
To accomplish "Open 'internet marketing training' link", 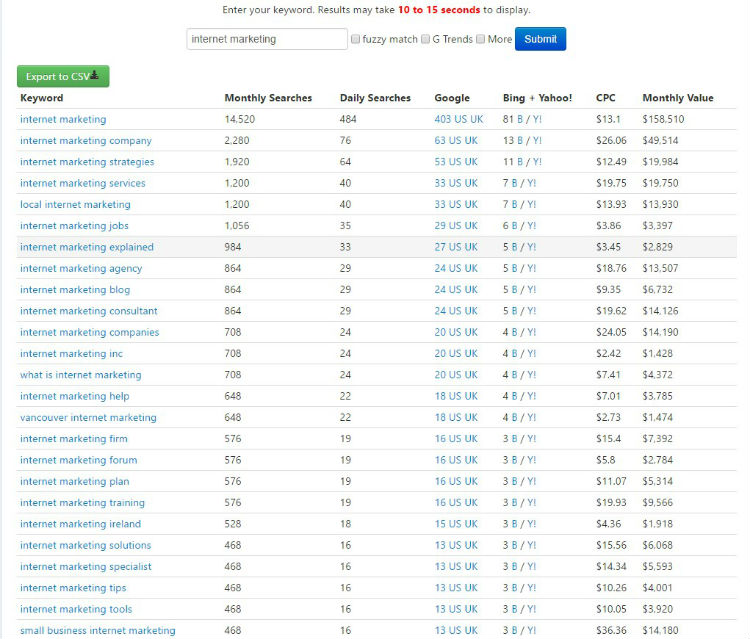I will 82,502.
